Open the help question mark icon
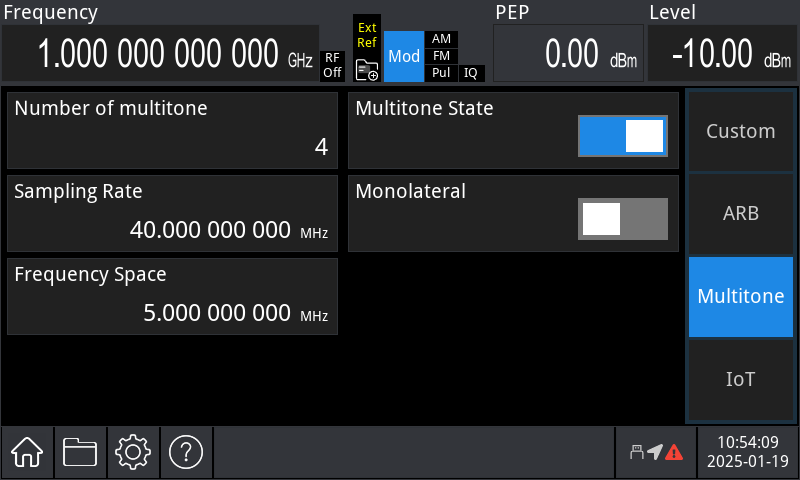Screen dimensions: 800x480 click(x=186, y=453)
